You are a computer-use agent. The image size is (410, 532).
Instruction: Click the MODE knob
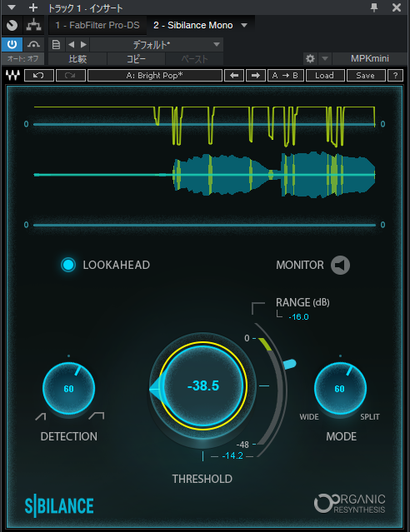pos(340,388)
